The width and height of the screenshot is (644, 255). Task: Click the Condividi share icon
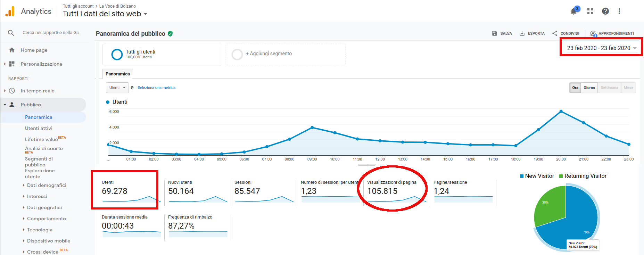tap(555, 33)
